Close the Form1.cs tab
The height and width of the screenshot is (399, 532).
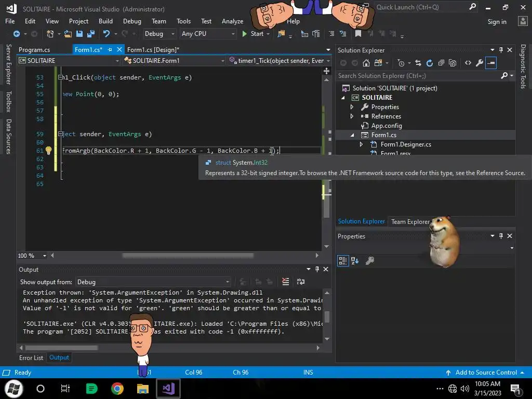119,49
